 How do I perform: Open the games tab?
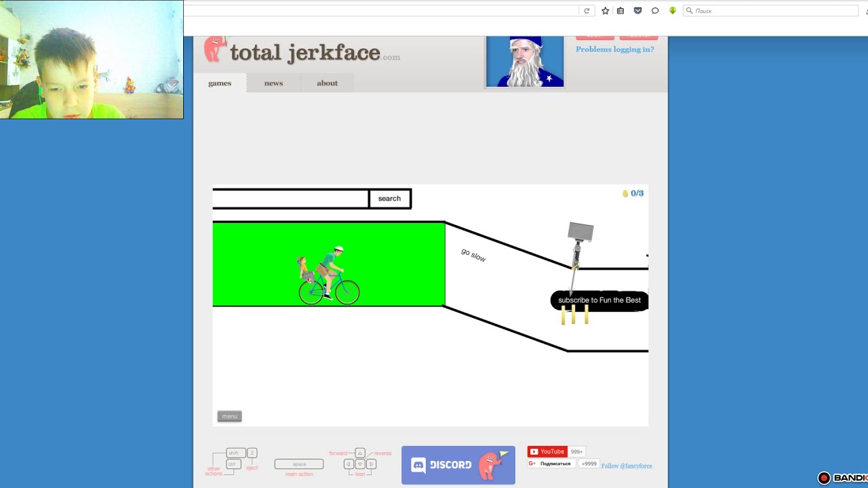pos(220,83)
